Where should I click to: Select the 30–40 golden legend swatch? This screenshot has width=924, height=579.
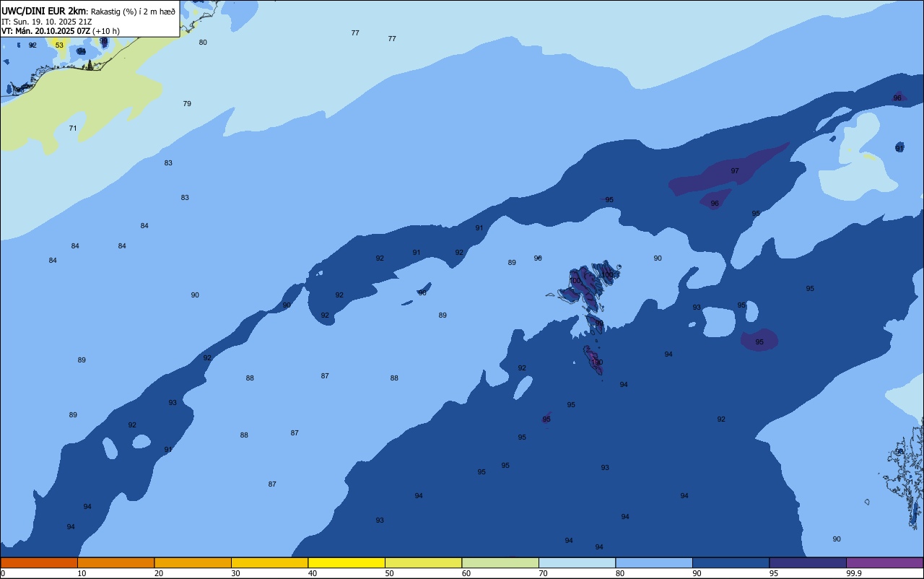[x=269, y=562]
